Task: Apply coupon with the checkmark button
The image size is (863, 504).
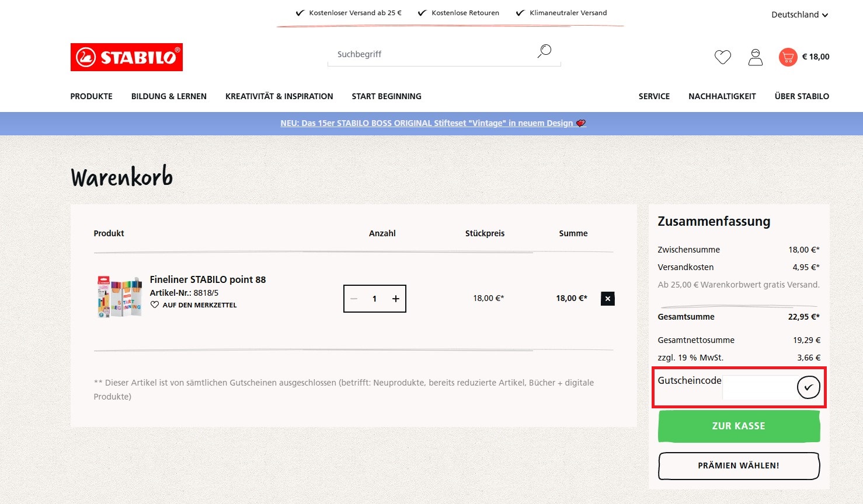Action: point(809,387)
